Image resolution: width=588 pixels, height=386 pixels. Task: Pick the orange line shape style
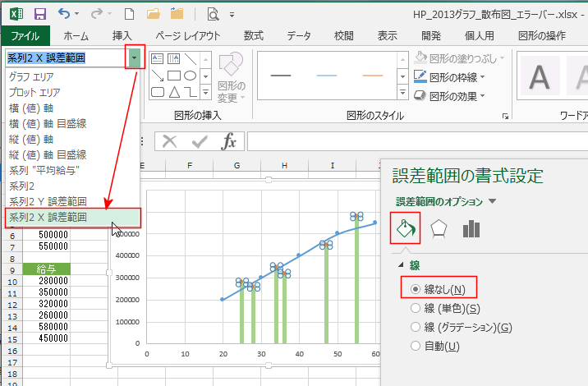(x=373, y=76)
